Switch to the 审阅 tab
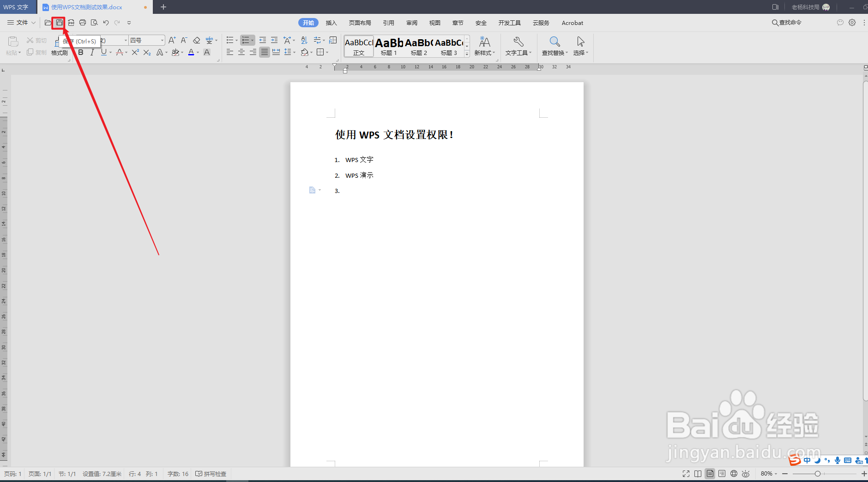Screen dimensions: 868x482 point(411,23)
